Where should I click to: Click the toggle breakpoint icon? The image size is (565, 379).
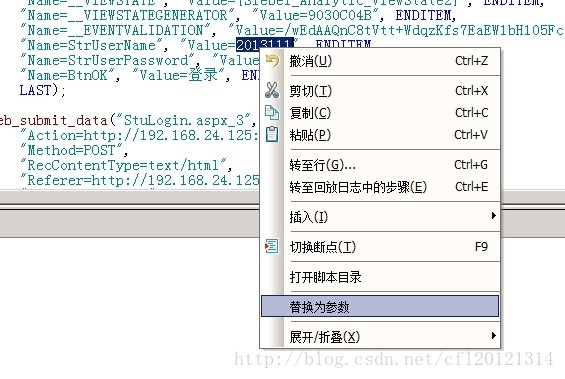point(271,246)
